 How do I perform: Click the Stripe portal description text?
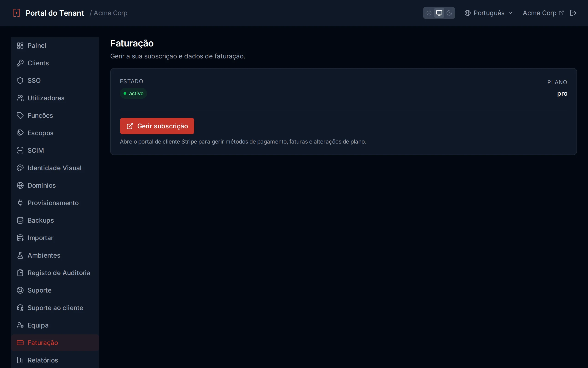point(243,142)
